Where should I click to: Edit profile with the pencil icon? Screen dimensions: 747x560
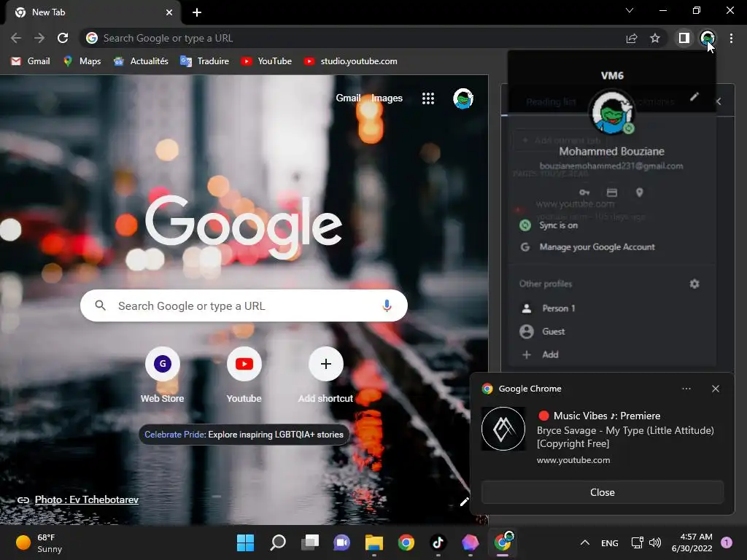coord(694,97)
